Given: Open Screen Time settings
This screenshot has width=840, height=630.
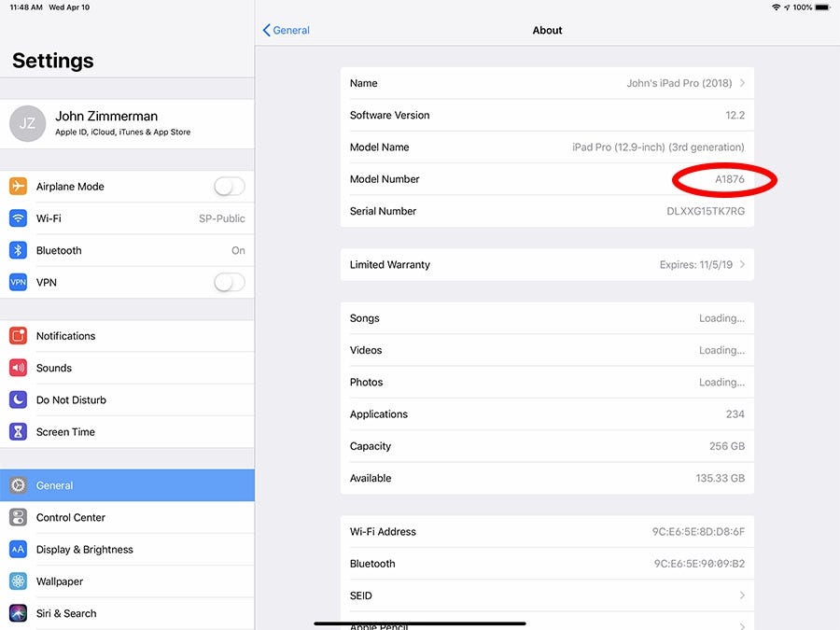Looking at the screenshot, I should point(127,432).
